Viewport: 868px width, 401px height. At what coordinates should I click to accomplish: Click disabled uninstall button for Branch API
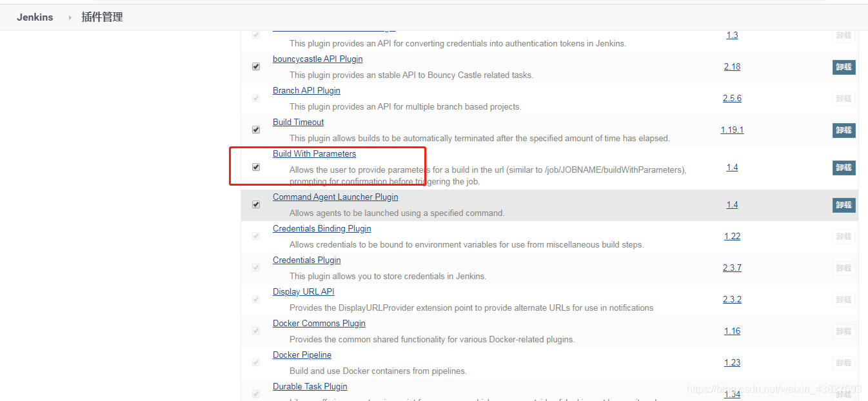point(843,99)
